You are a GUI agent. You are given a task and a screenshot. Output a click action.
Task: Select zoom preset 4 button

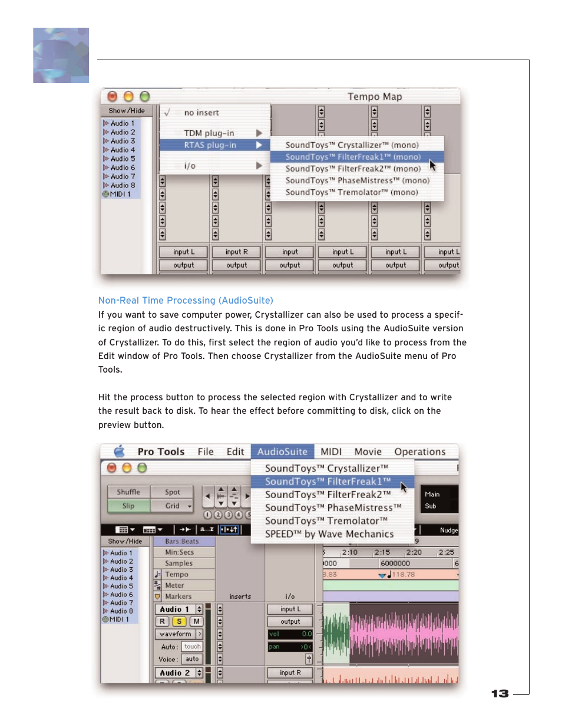(x=239, y=515)
